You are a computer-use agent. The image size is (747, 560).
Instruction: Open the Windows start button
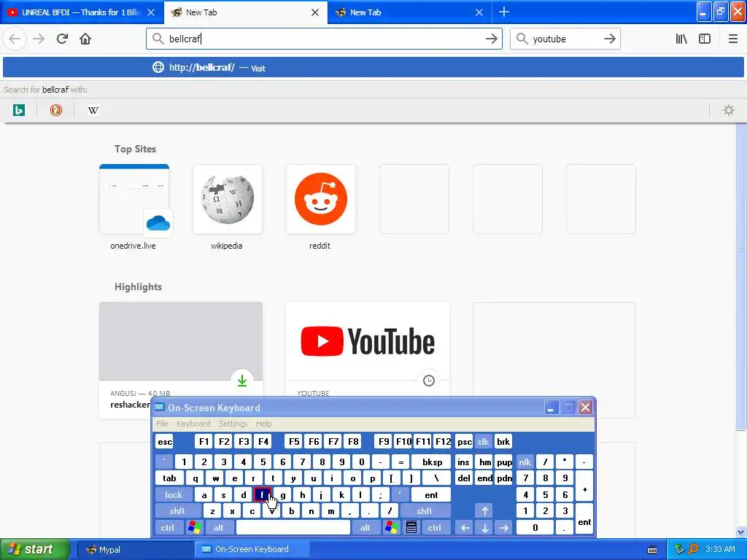coord(34,550)
